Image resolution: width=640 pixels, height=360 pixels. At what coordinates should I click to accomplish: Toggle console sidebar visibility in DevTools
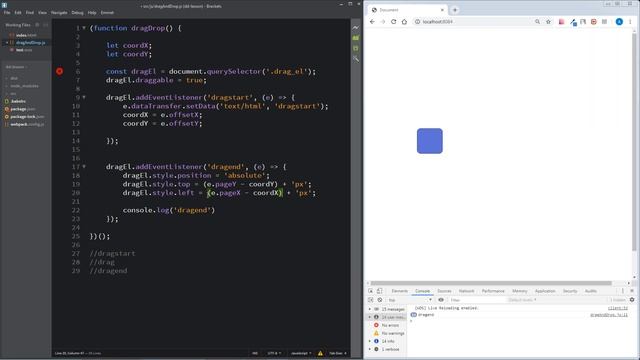click(x=370, y=300)
